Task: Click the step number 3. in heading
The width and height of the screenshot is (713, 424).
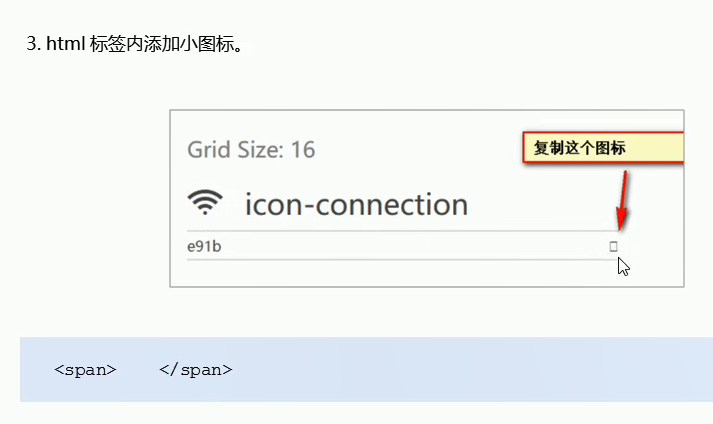Action: pyautogui.click(x=34, y=44)
